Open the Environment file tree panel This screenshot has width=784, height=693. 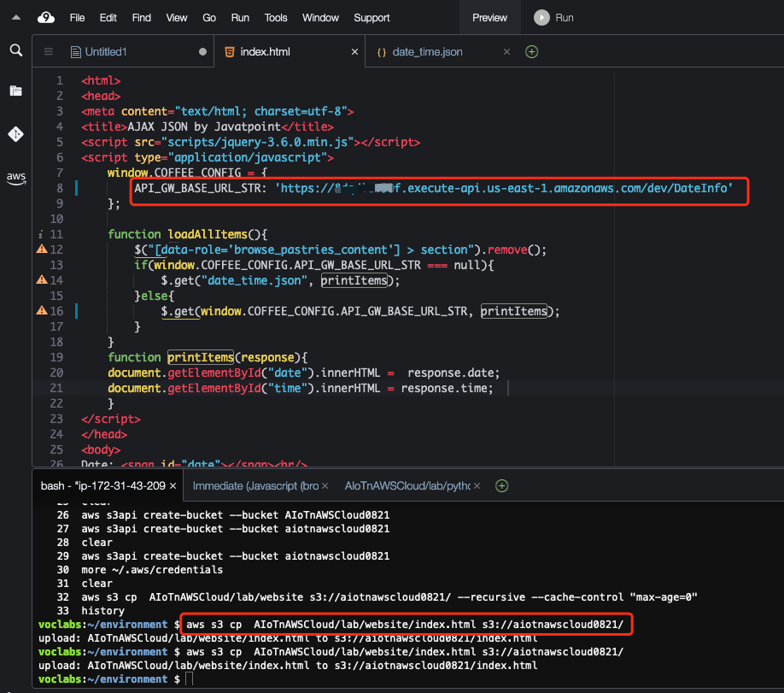(x=16, y=91)
